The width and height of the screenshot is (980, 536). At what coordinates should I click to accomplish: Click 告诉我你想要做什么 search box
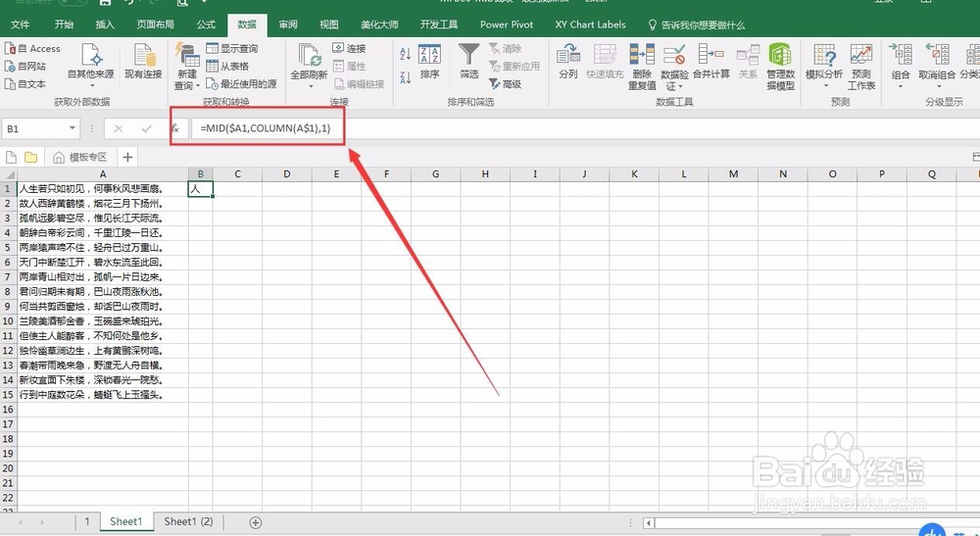coord(696,24)
